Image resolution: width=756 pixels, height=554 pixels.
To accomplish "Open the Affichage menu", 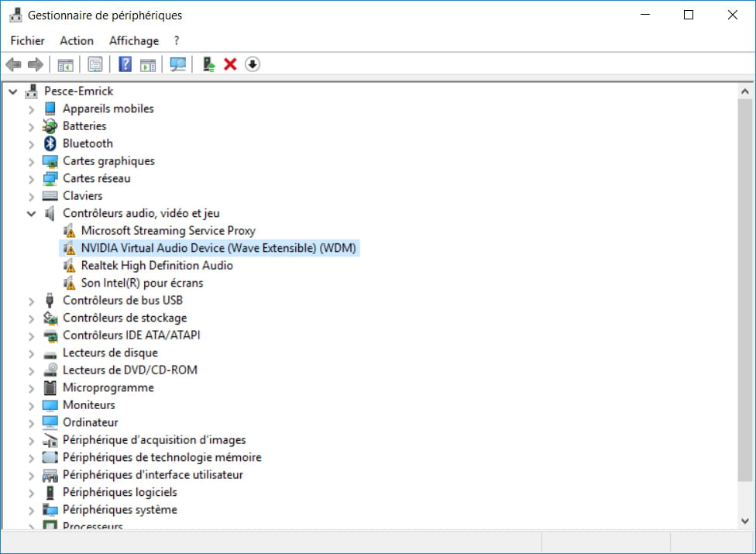I will coord(134,40).
